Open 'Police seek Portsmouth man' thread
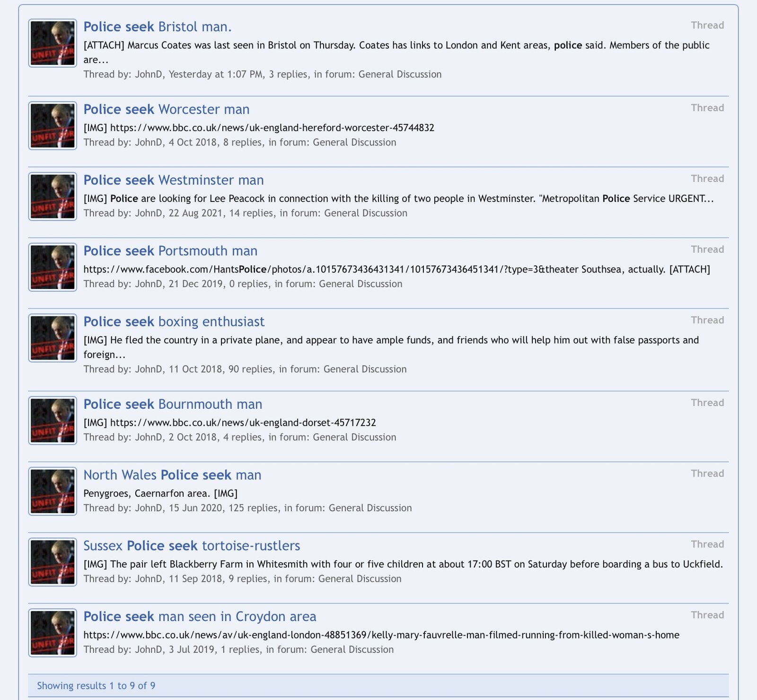This screenshot has height=700, width=757. 171,251
